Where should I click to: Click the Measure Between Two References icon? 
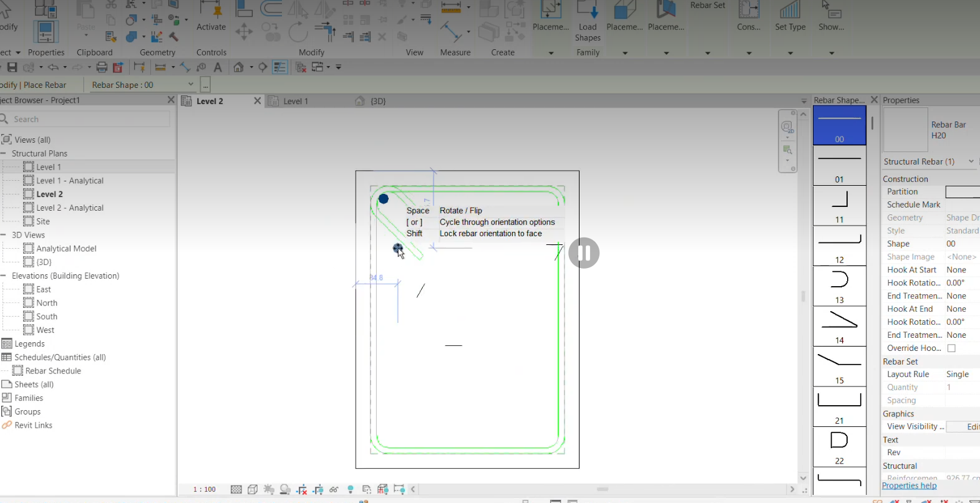(x=451, y=8)
